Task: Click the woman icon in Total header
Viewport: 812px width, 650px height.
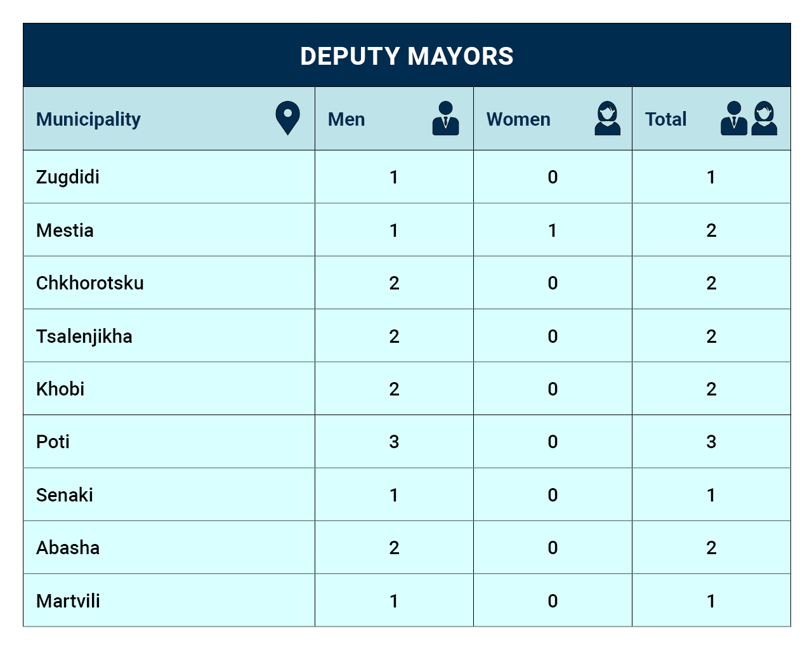Action: [x=764, y=118]
